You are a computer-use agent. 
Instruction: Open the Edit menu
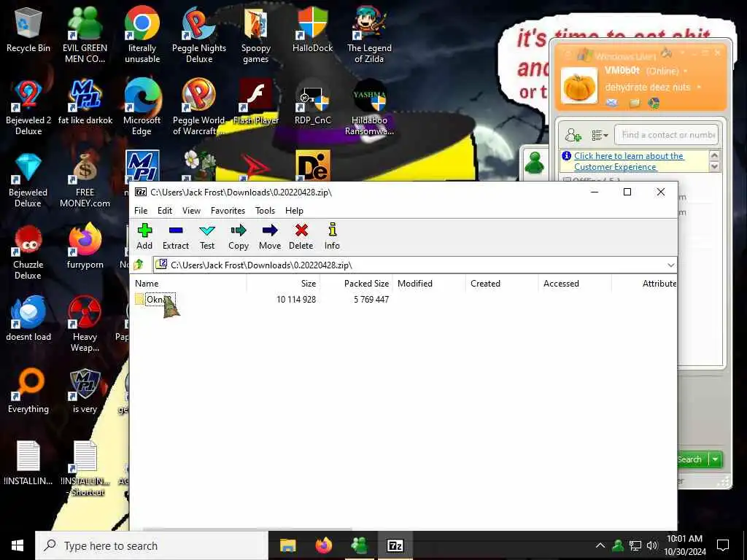pyautogui.click(x=165, y=211)
